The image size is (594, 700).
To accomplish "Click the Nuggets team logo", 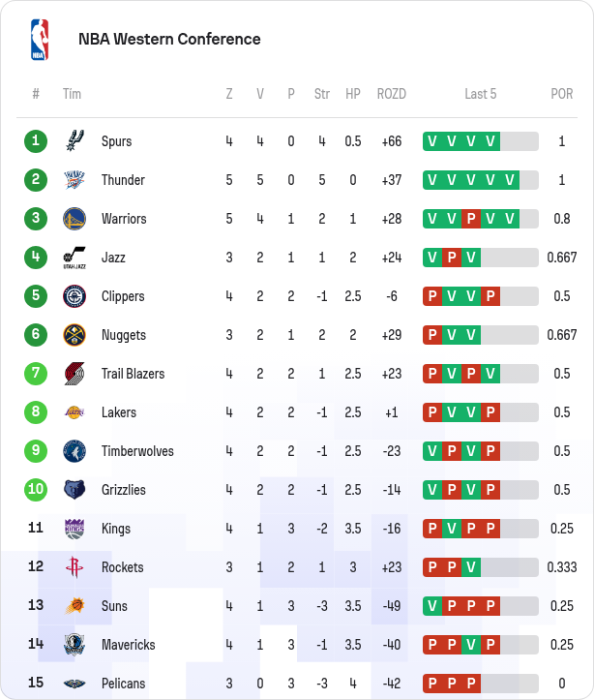I will [74, 335].
